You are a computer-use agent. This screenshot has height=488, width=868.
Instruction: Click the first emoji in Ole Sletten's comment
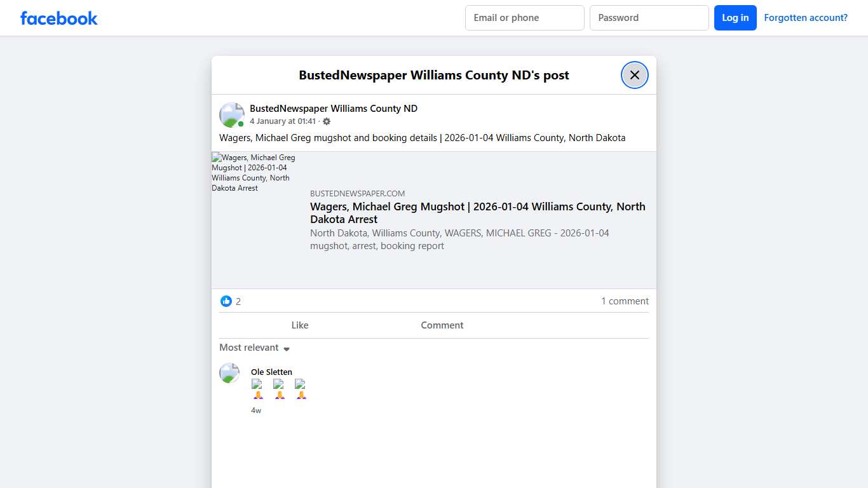257,389
